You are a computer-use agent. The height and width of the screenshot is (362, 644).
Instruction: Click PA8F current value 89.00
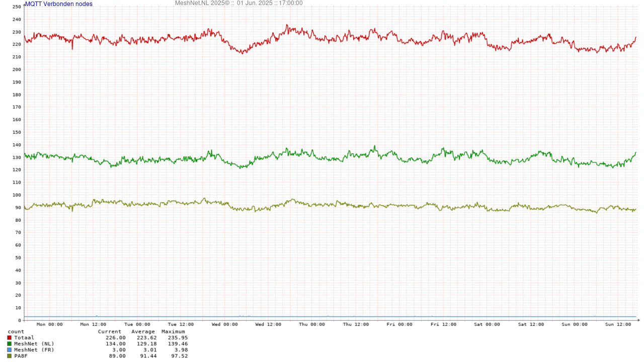pos(117,356)
